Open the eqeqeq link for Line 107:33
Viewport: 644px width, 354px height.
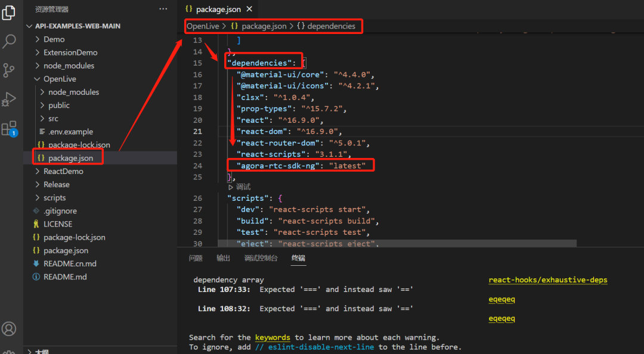(501, 299)
